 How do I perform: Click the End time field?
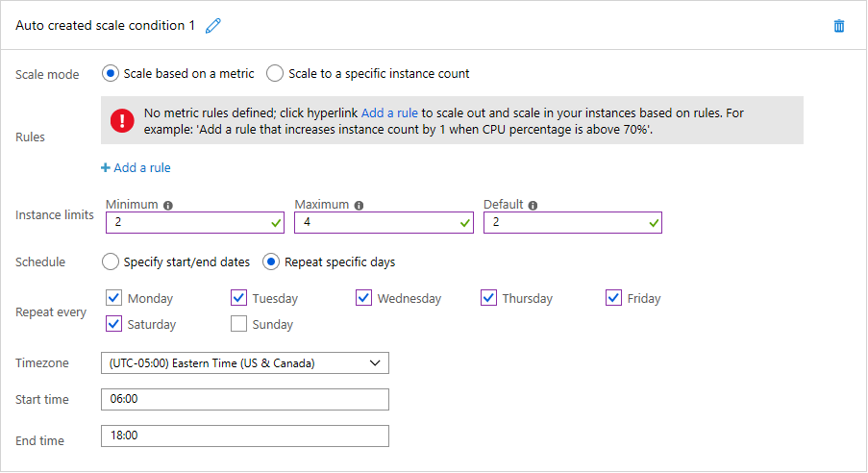[245, 436]
